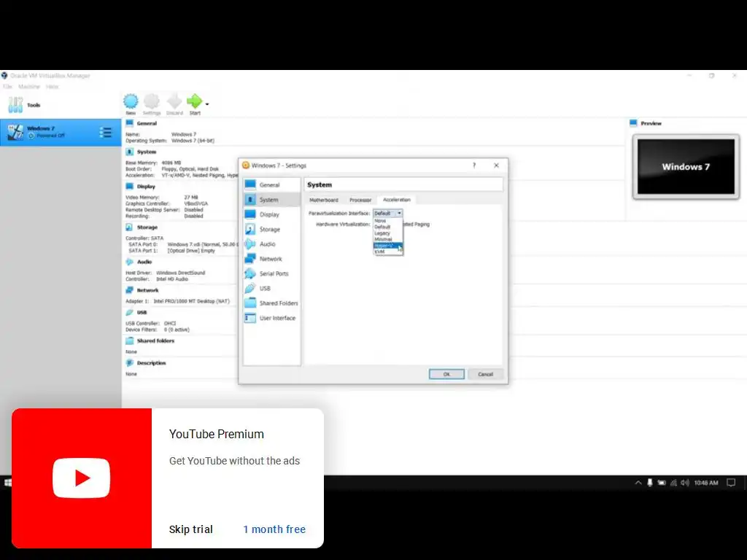The image size is (747, 560).
Task: Show hidden icons chevron in the system tray
Action: (x=638, y=483)
